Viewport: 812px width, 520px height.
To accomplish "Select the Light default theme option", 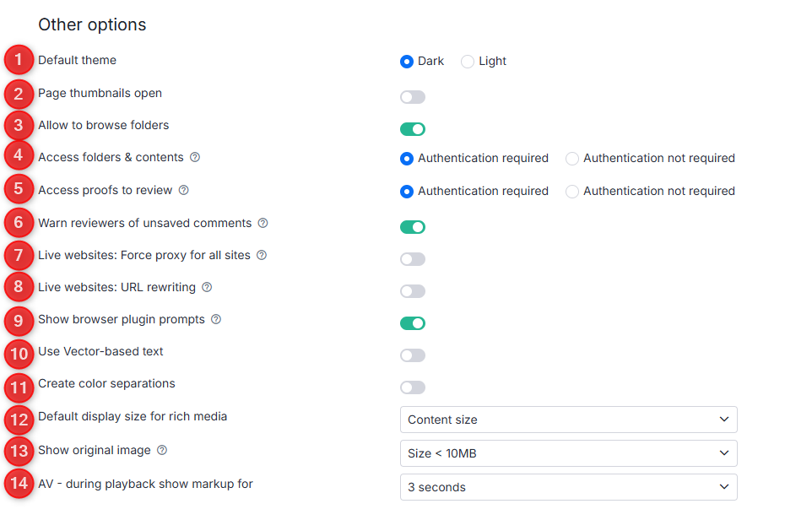I will (x=468, y=62).
